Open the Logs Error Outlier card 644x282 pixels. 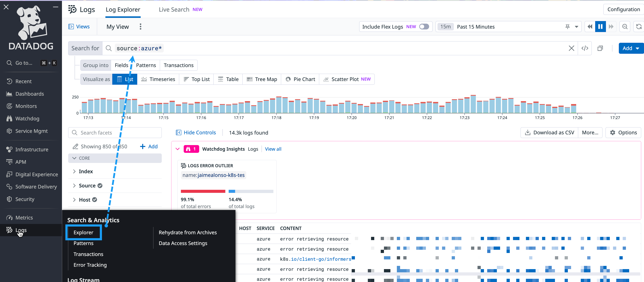coord(227,186)
